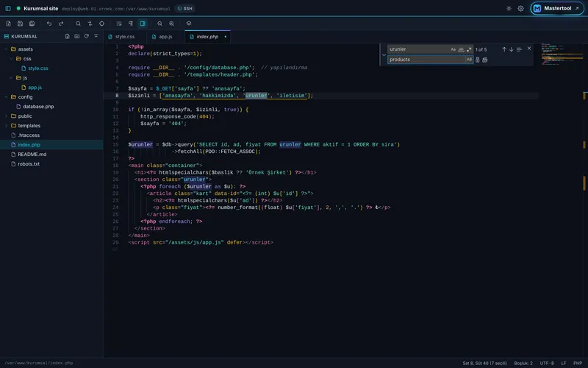Toggle word wrap toolbar icon
The height and width of the screenshot is (368, 588).
coord(119,24)
